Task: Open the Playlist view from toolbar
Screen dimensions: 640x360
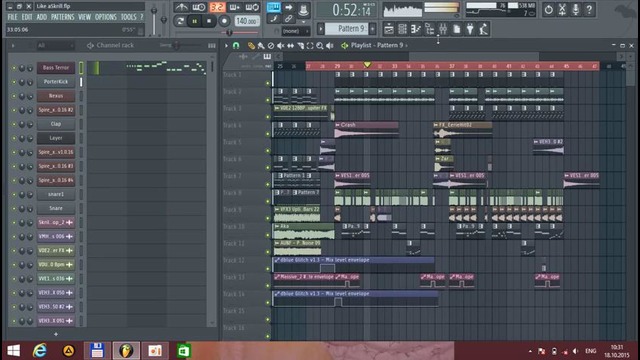Action: (x=389, y=29)
